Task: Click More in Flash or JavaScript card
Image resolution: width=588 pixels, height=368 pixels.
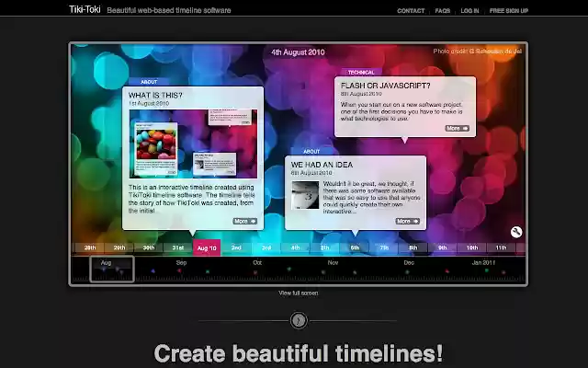Action: [x=458, y=129]
